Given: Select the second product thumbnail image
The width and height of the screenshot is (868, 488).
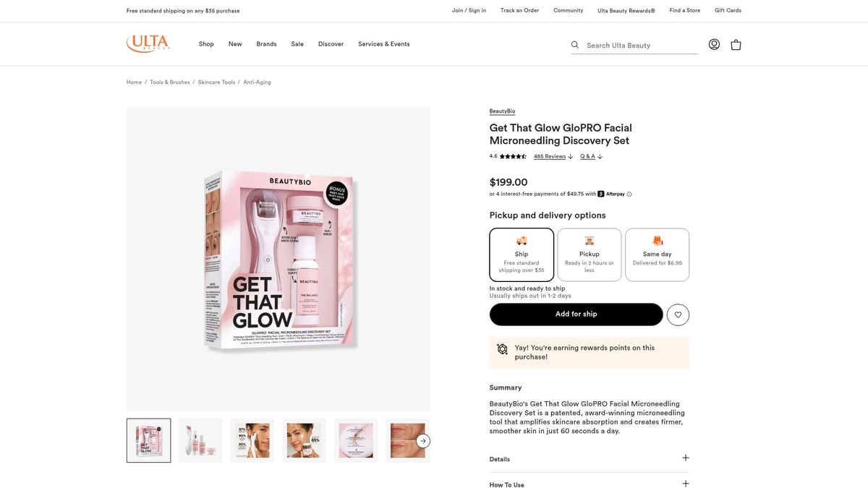Looking at the screenshot, I should coord(200,440).
